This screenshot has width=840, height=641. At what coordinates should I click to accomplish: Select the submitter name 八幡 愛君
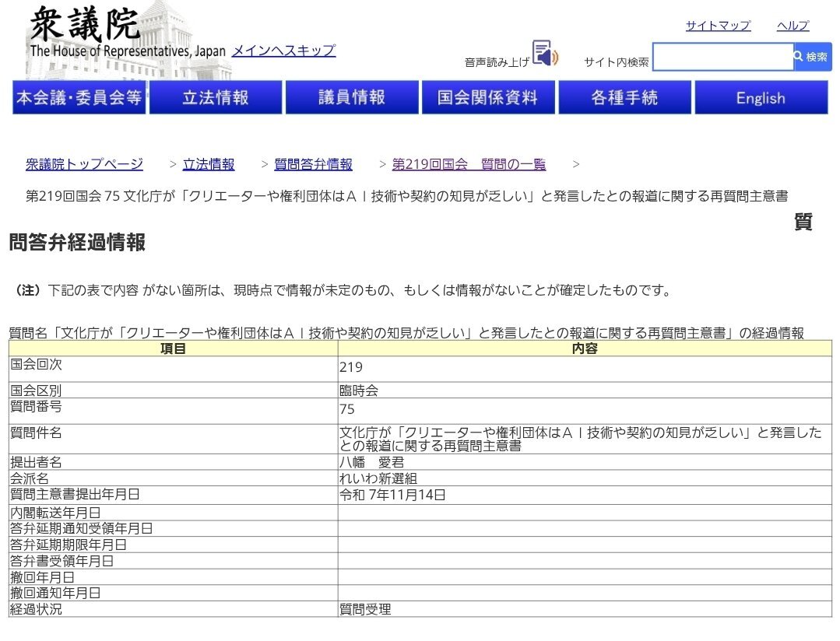[x=371, y=462]
